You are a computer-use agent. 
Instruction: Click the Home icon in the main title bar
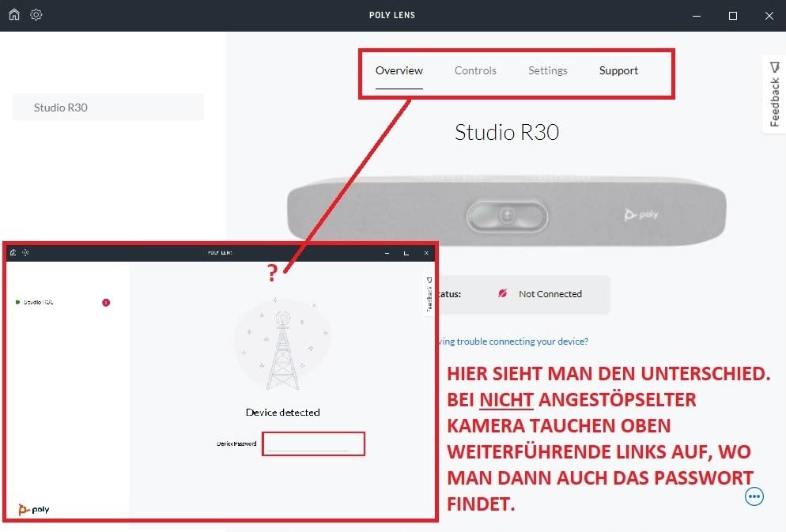tap(14, 15)
